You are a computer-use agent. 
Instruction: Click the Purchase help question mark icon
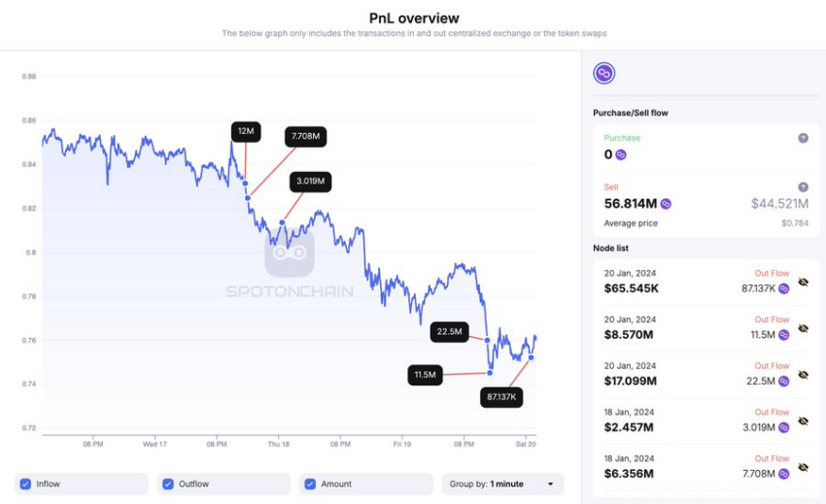tap(803, 138)
